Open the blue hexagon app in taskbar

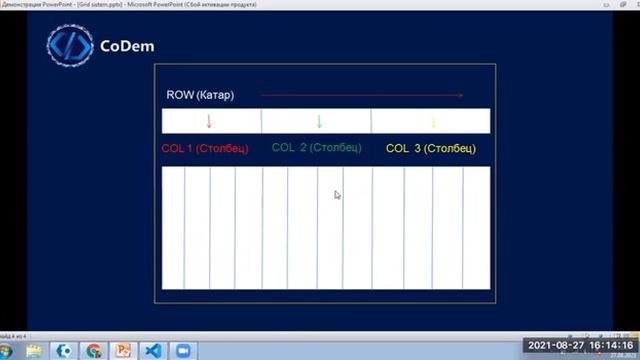64,351
